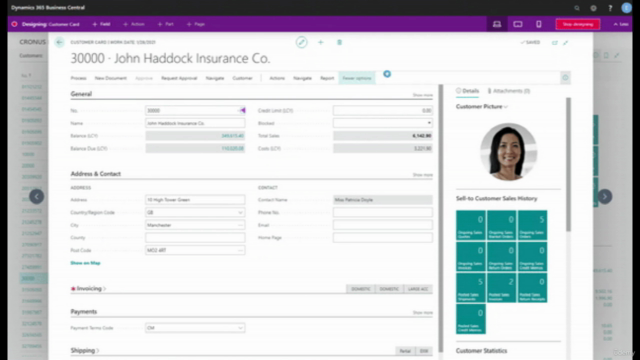The width and height of the screenshot is (640, 360).
Task: Click the customer picture thumbnail
Action: [x=509, y=152]
